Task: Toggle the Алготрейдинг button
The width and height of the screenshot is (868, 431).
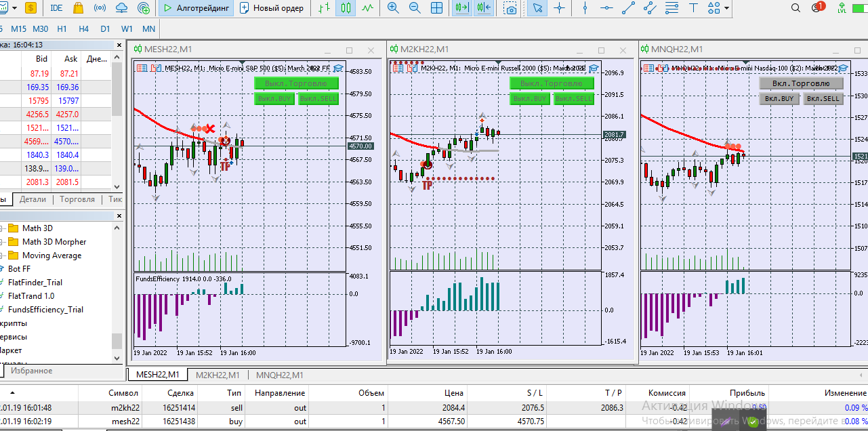Action: tap(196, 8)
